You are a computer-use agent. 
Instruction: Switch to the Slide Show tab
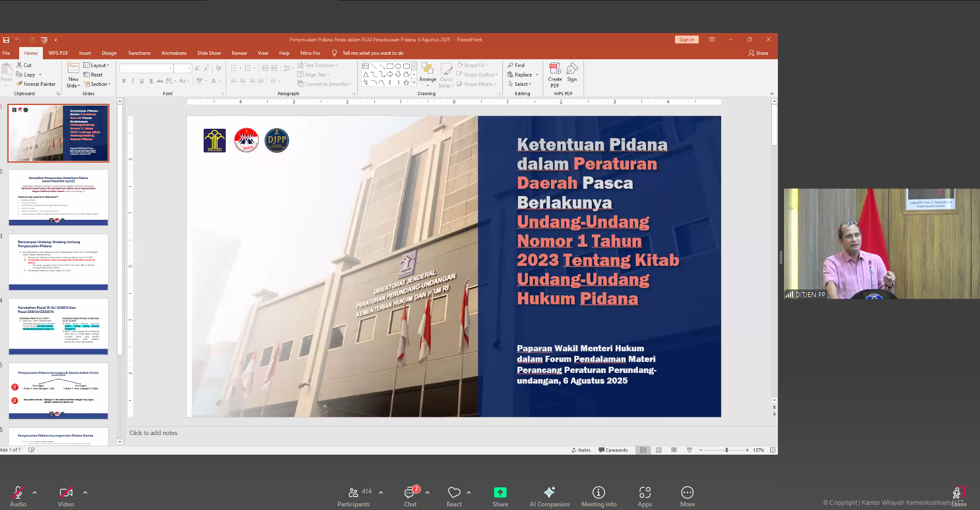pos(209,53)
